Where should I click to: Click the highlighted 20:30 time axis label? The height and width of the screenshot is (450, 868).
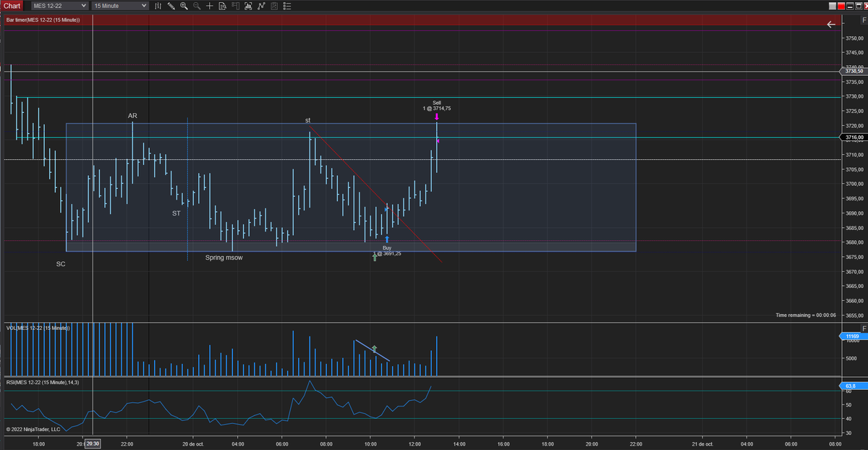click(x=93, y=443)
